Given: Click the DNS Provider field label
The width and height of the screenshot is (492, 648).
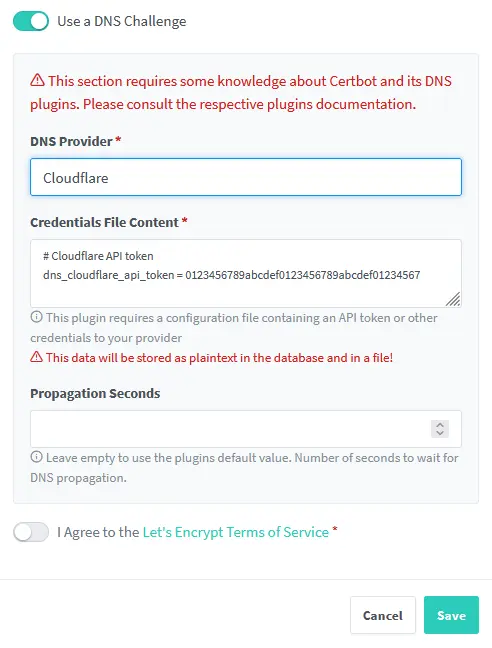Looking at the screenshot, I should coord(71,141).
